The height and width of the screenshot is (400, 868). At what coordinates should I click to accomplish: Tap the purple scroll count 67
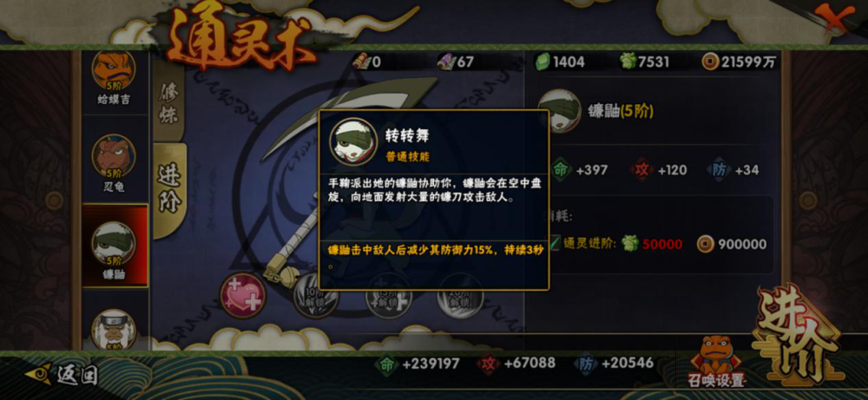[456, 62]
